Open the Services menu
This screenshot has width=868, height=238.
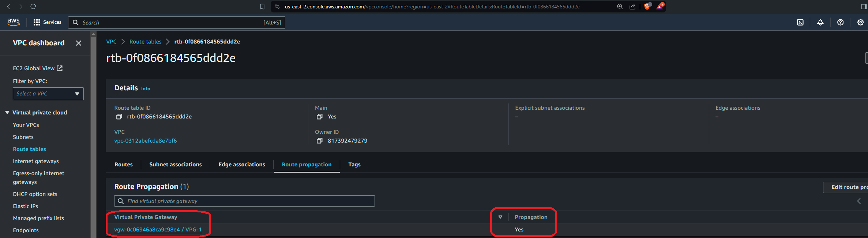(x=47, y=22)
